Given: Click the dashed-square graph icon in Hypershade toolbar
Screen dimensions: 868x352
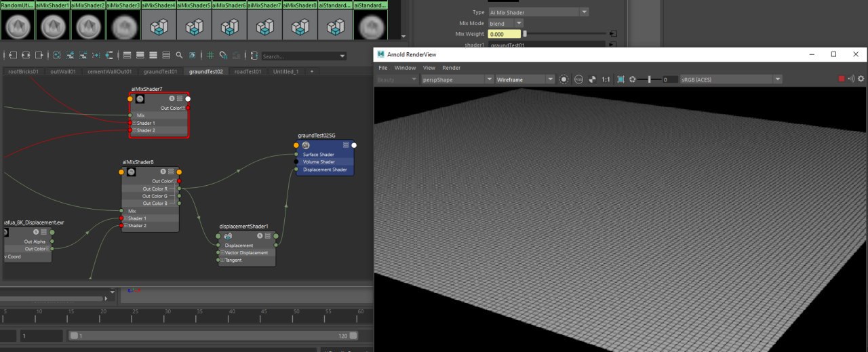Looking at the screenshot, I should (57, 56).
